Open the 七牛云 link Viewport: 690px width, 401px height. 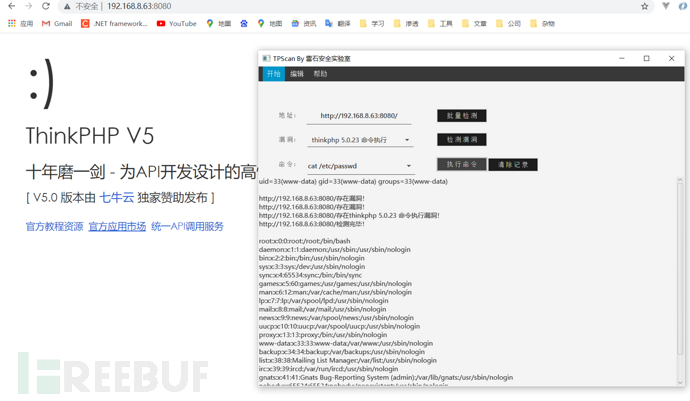[117, 198]
